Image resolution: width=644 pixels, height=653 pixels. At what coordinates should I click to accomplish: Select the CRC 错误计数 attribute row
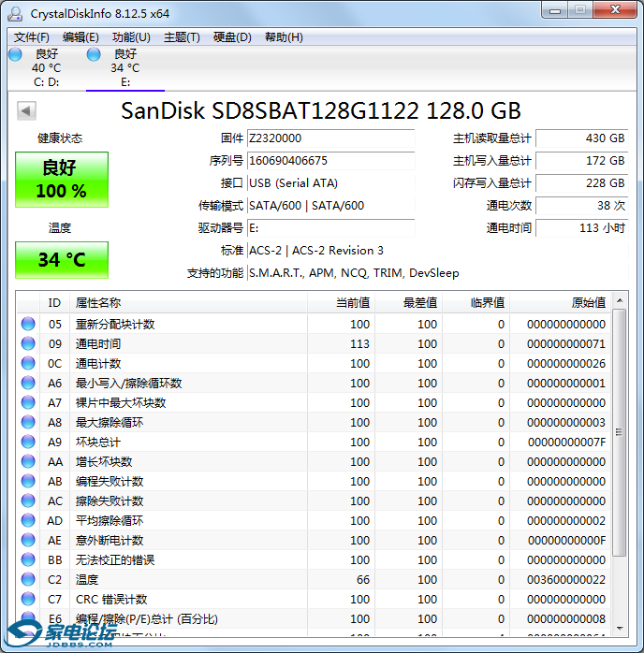(x=314, y=599)
